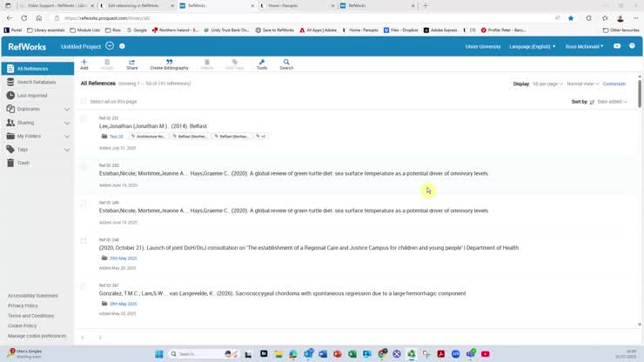644x362 pixels.
Task: Tick checkbox for Ref ID 248 DoH consultation reference
Action: (x=84, y=241)
